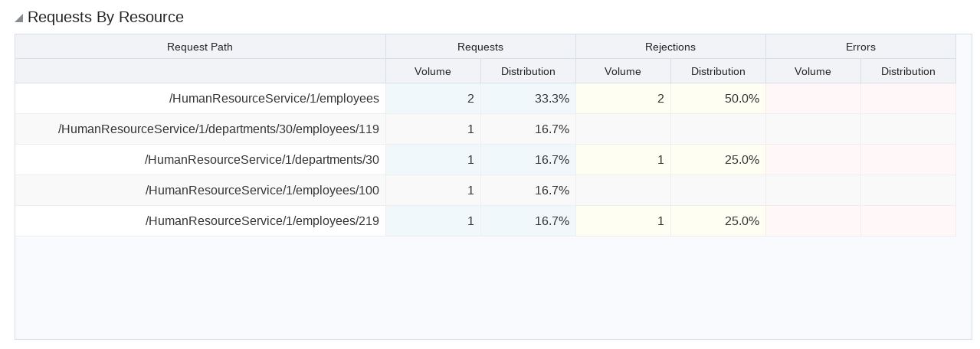Screen dimensions: 980x349
Task: Select the employees/219 request path row
Action: click(x=261, y=221)
